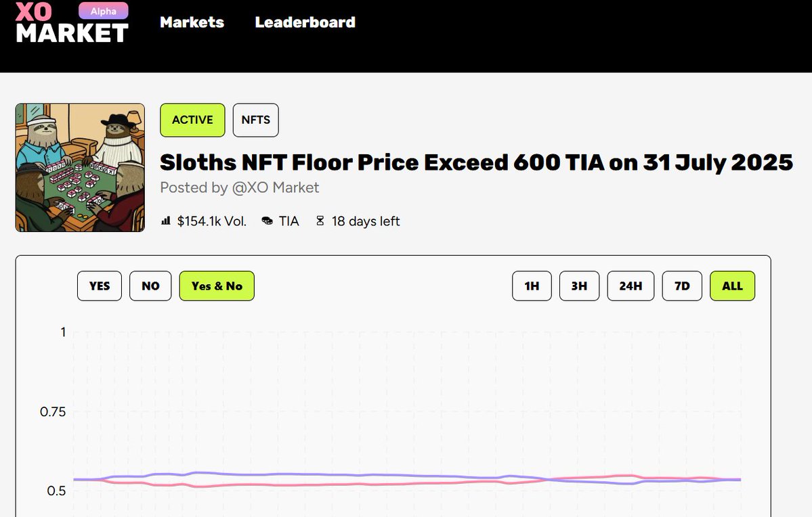This screenshot has height=517, width=812.
Task: Show only the NO line
Action: [x=150, y=286]
